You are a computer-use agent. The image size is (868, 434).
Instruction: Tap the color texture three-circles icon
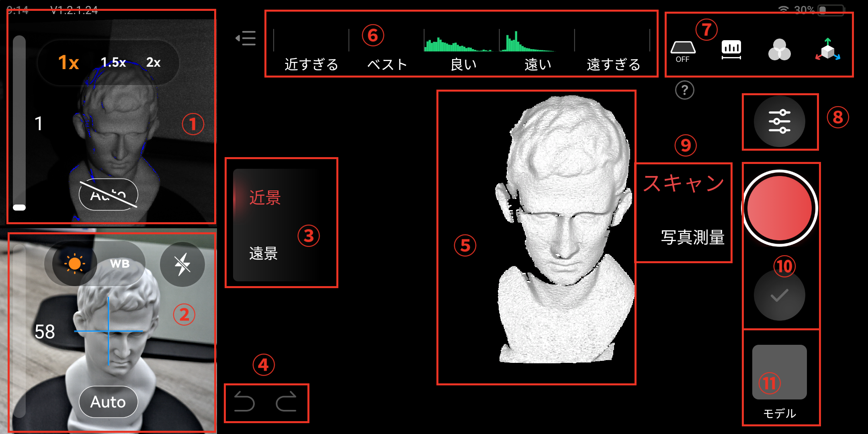(x=780, y=50)
